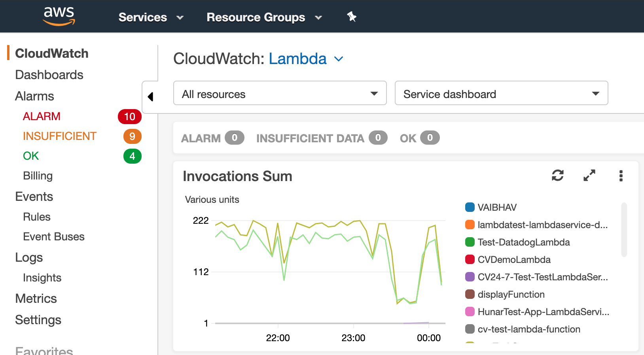This screenshot has width=644, height=355.
Task: Click the orange INSUFFICIENT count badge 9
Action: click(x=133, y=136)
